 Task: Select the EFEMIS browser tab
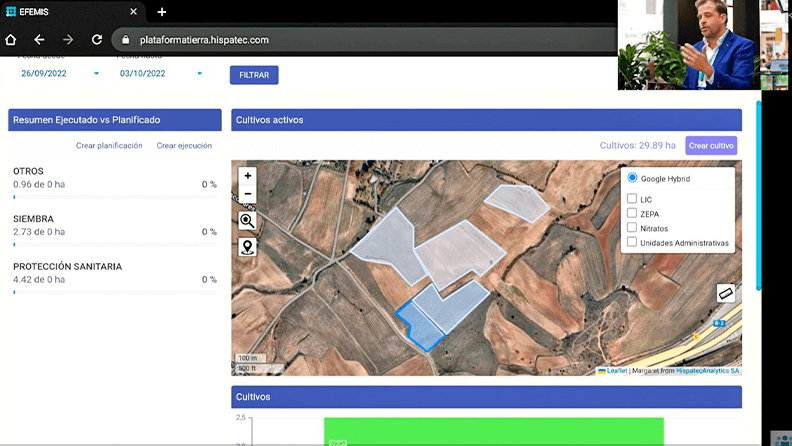(72, 12)
